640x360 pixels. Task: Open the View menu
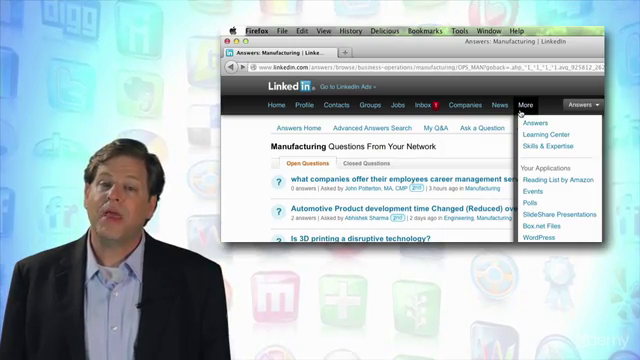[324, 31]
